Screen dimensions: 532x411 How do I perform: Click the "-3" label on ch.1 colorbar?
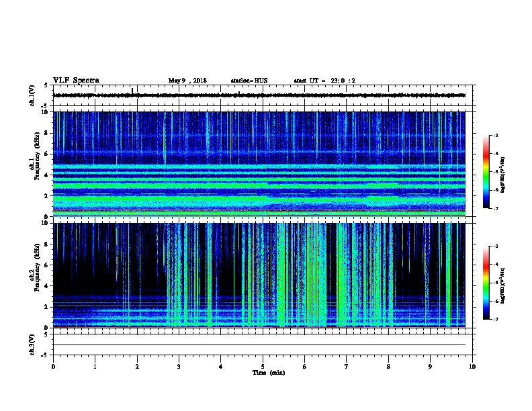point(496,136)
